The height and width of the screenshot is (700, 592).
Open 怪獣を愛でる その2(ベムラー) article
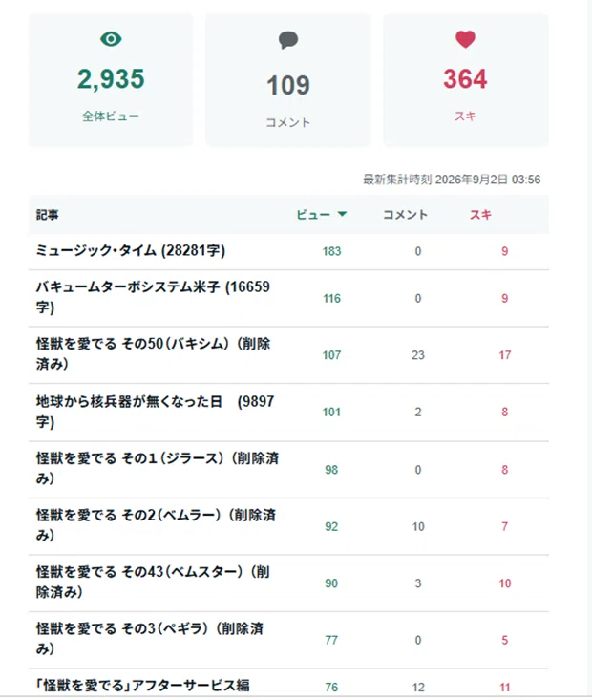(x=156, y=525)
